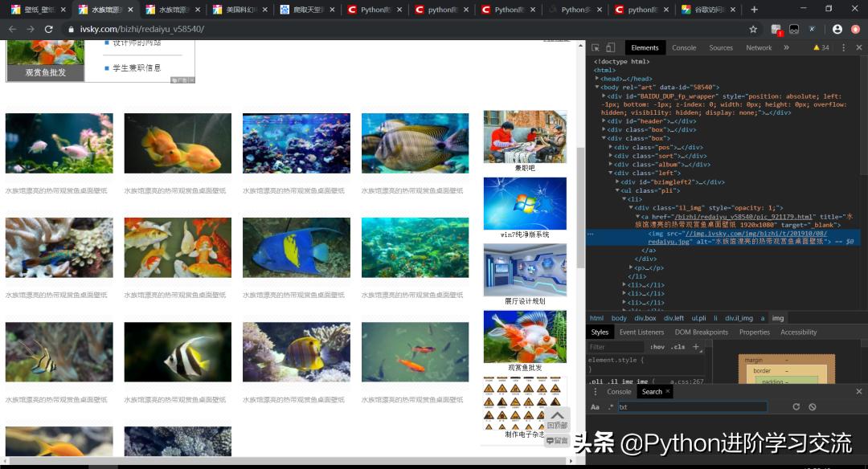This screenshot has width=868, height=469.
Task: Click the div.box breadcrumb in the element path
Action: click(x=645, y=318)
